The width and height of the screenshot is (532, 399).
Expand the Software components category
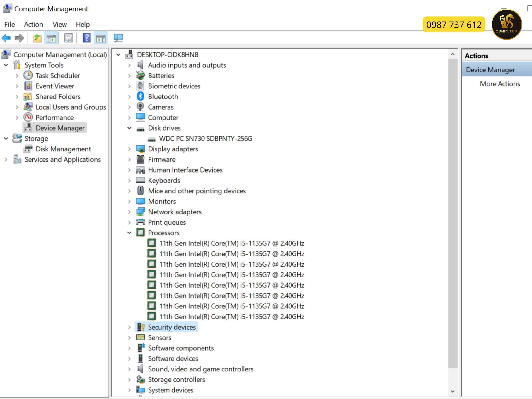point(129,348)
